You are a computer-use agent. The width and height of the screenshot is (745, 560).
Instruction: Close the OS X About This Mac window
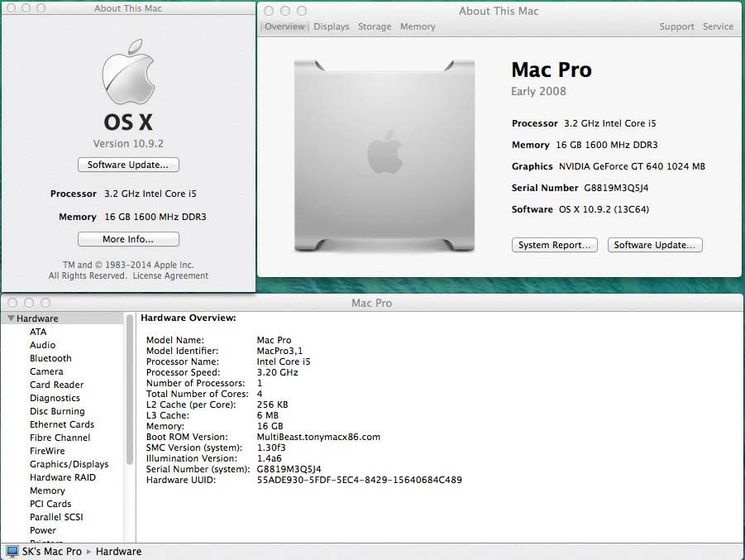coord(12,8)
